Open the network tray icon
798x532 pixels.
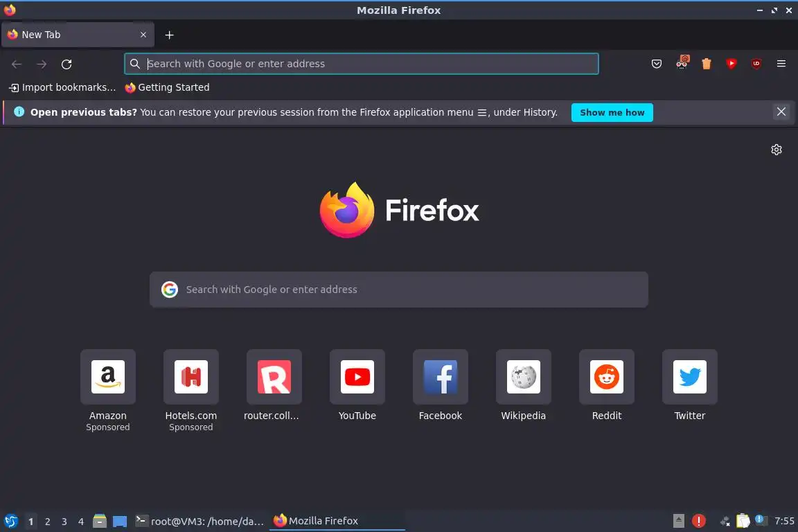point(725,521)
